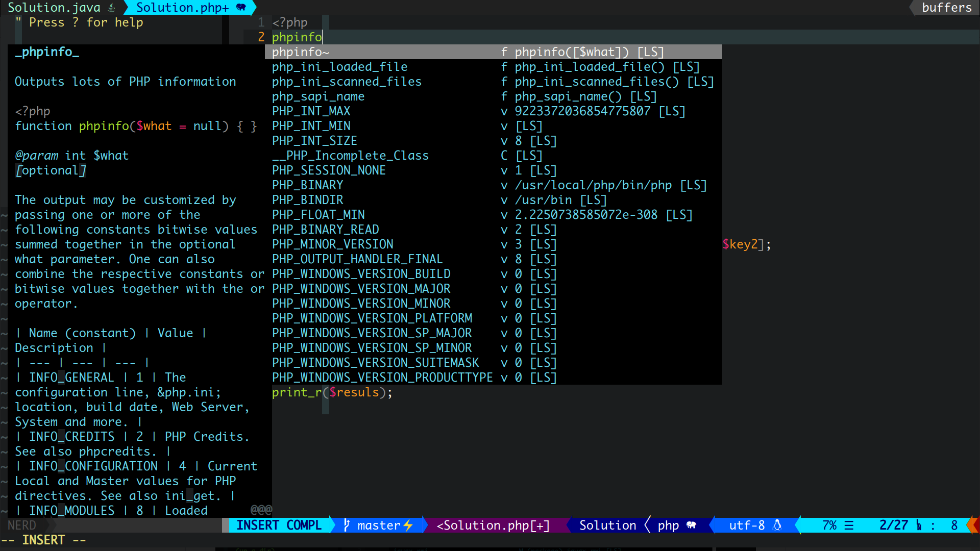Click the elephant icon in the php status segment
980x551 pixels.
coord(692,525)
